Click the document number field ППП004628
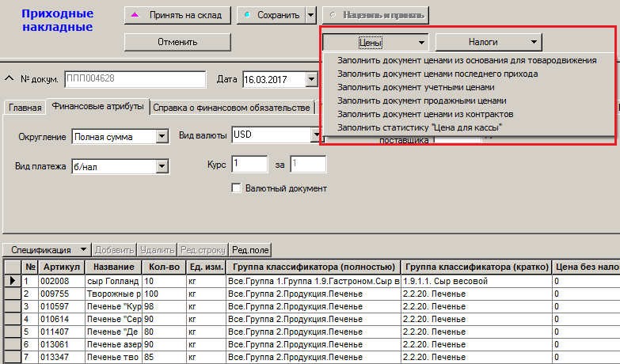 tap(135, 78)
